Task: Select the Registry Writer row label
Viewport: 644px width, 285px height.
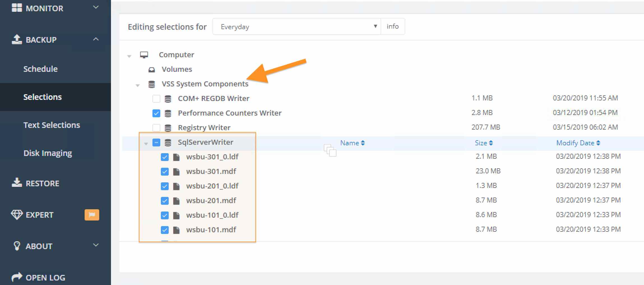Action: 204,128
